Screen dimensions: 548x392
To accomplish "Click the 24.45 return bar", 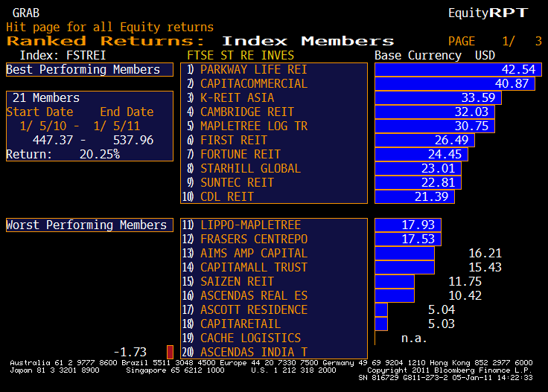I will coord(421,154).
